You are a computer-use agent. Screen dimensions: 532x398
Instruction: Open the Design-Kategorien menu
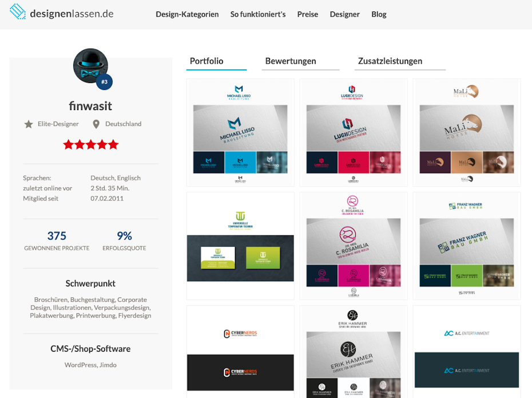[187, 14]
